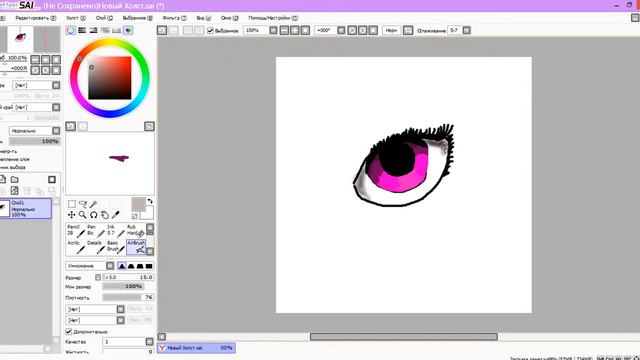
Task: Create a new layer set folder
Action: 15,180
